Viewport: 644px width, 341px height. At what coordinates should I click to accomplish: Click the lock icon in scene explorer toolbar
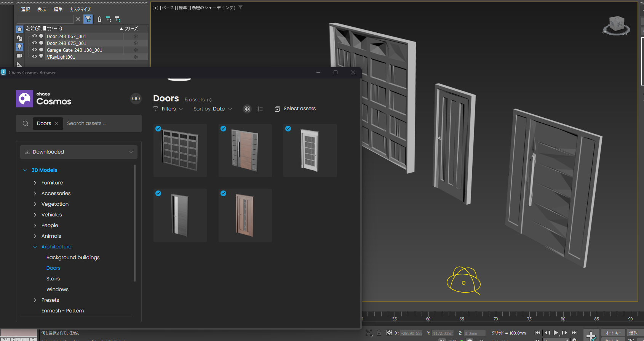click(x=99, y=19)
